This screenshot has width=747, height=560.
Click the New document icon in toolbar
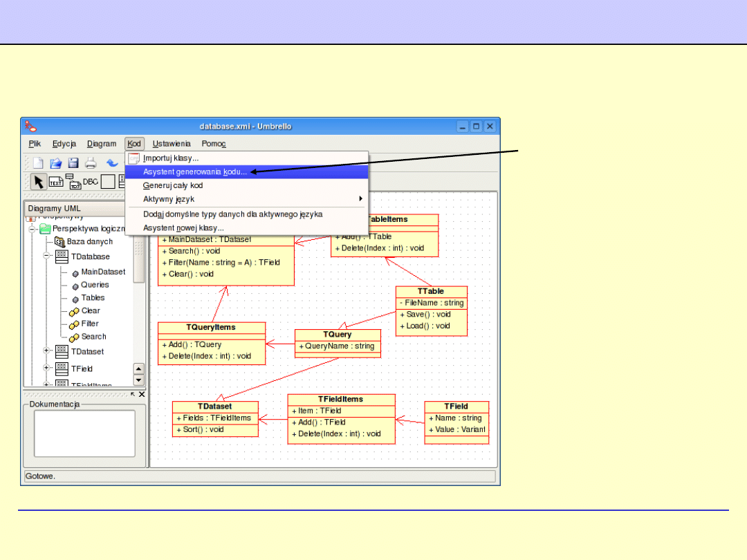38,163
